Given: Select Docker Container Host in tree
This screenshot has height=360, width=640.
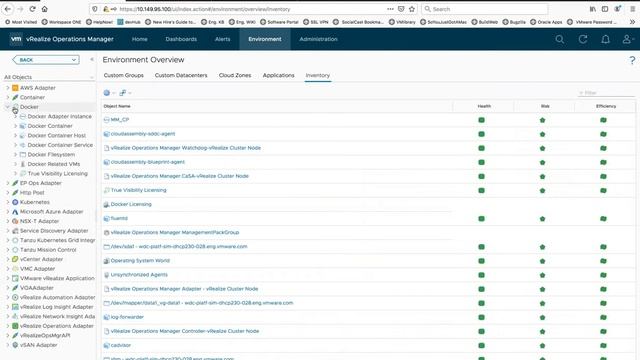Looking at the screenshot, I should (x=57, y=136).
